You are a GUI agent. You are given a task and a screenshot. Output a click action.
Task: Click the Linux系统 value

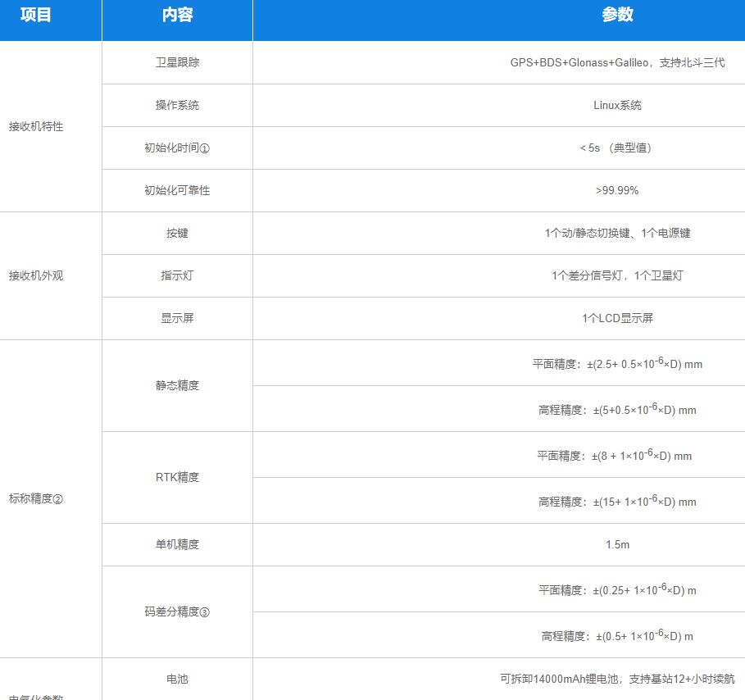coord(616,105)
